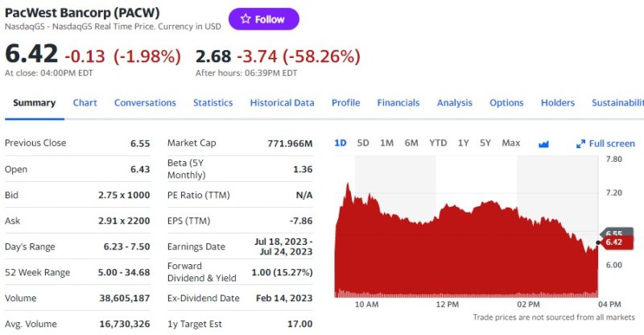Viewport: 644px width, 335px height.
Task: Select the Max chart range
Action: [x=510, y=143]
